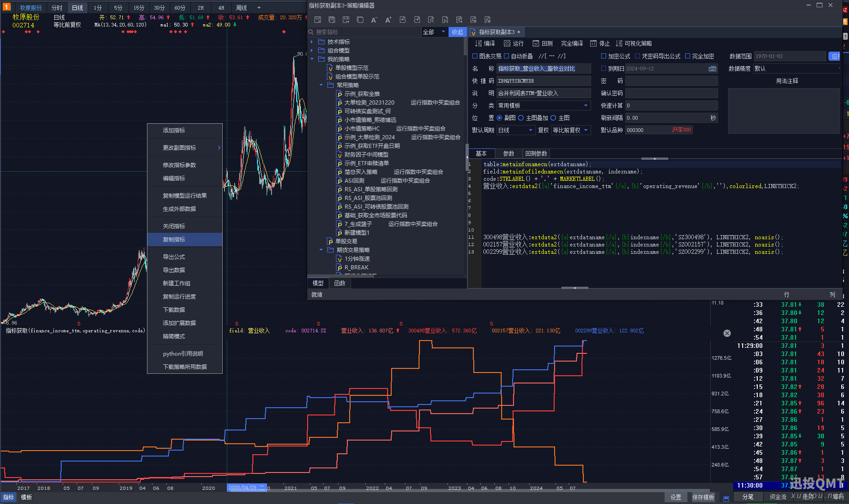The height and width of the screenshot is (504, 849).
Task: Open the 全部 filter dropdown
Action: point(434,32)
